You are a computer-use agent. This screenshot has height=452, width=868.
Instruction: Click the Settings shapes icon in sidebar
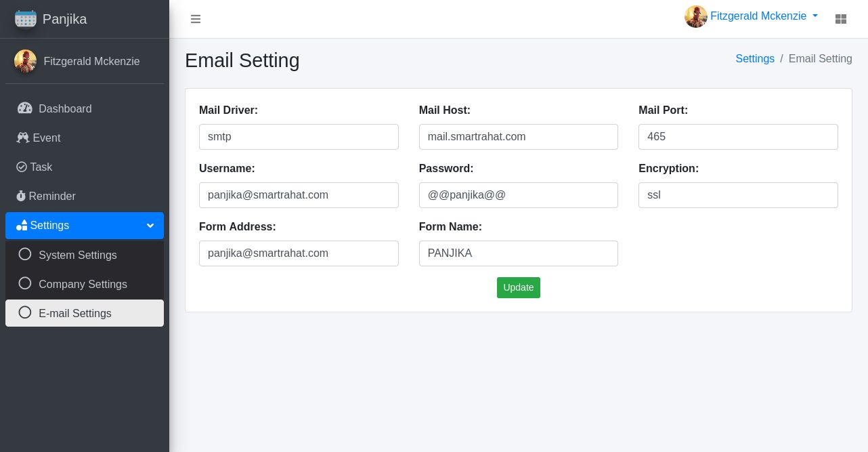tap(22, 226)
